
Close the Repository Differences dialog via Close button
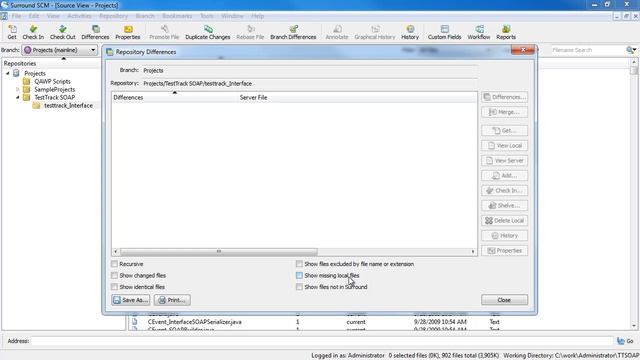tap(504, 300)
